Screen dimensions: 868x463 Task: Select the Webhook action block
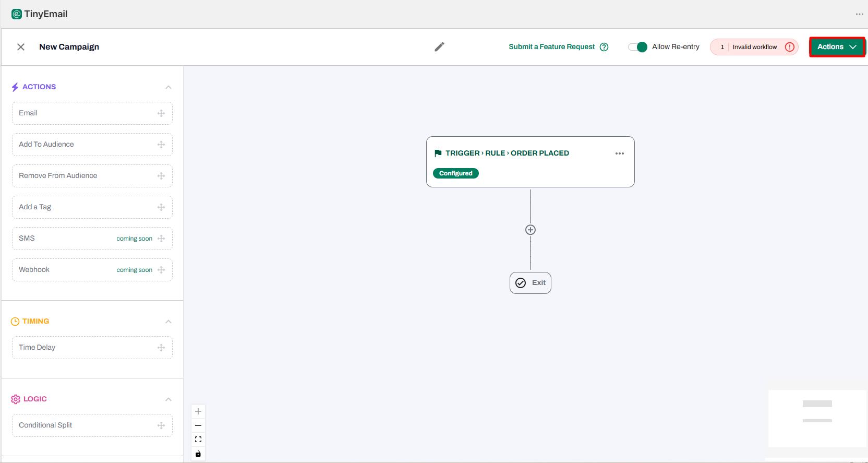pos(92,270)
